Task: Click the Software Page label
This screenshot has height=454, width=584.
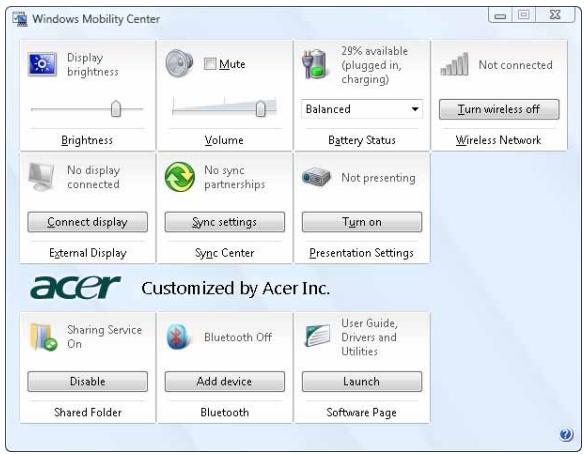Action: click(361, 412)
